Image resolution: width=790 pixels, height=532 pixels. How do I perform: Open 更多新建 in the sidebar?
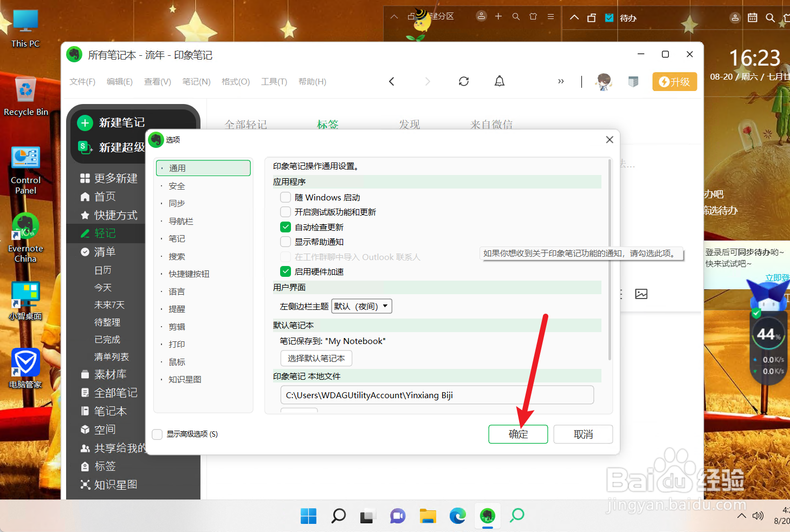[x=109, y=178]
